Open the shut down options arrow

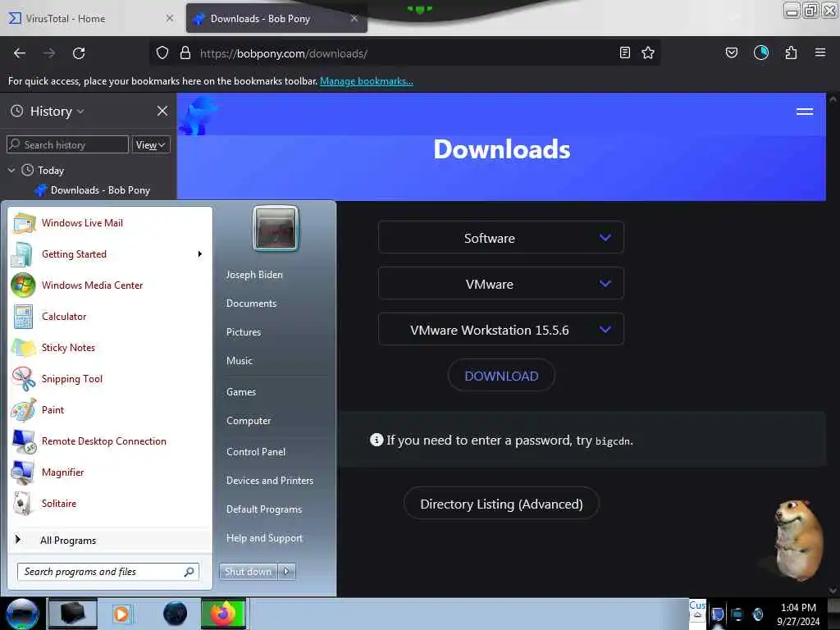pyautogui.click(x=286, y=572)
